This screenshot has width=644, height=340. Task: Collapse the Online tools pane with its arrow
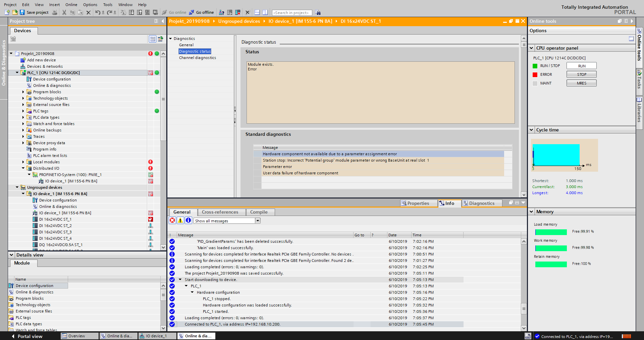tap(632, 21)
